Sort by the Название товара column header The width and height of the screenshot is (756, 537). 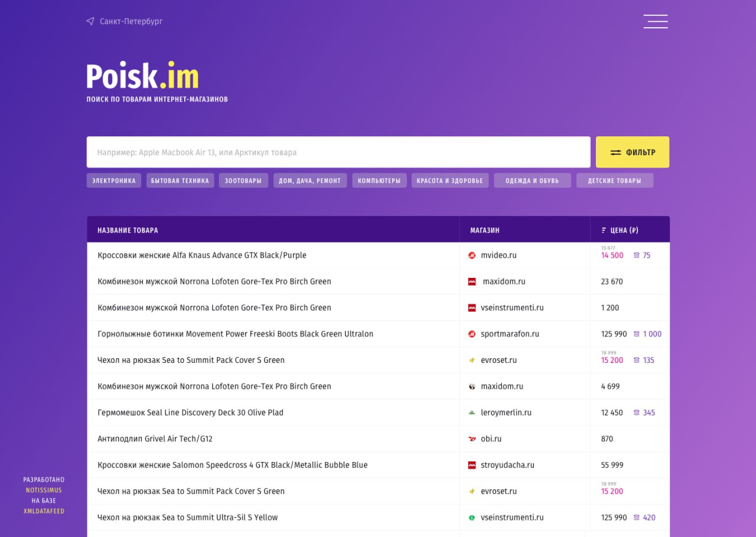pyautogui.click(x=128, y=230)
